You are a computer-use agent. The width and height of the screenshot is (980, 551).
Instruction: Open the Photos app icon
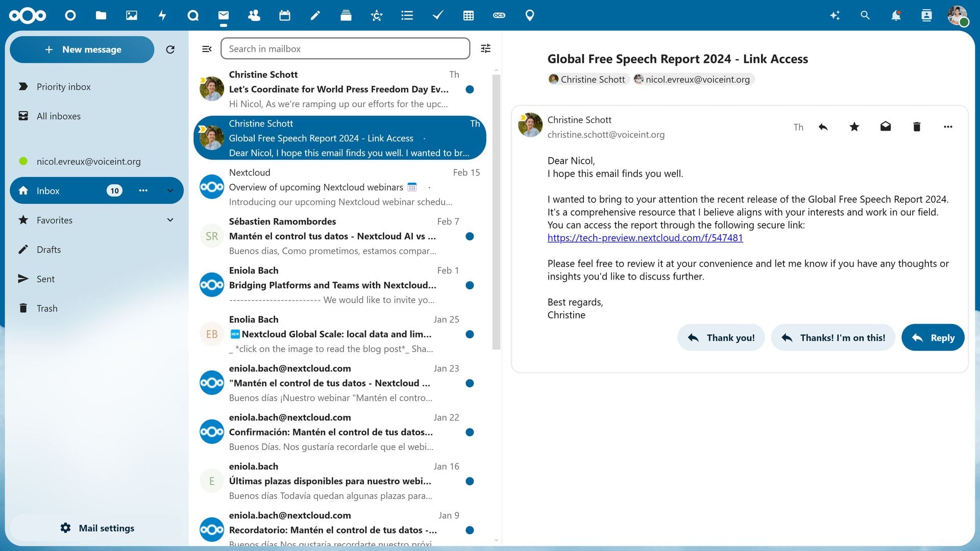132,15
